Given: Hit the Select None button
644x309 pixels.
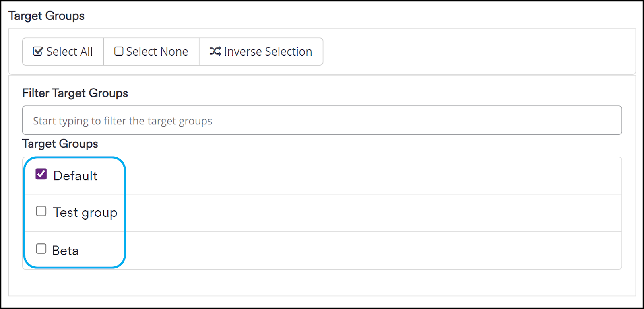Looking at the screenshot, I should coord(151,51).
